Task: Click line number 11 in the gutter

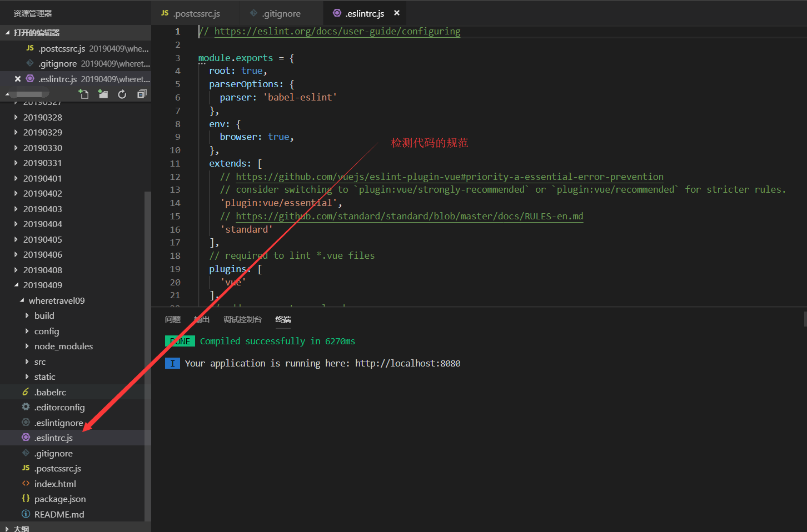Action: point(175,163)
